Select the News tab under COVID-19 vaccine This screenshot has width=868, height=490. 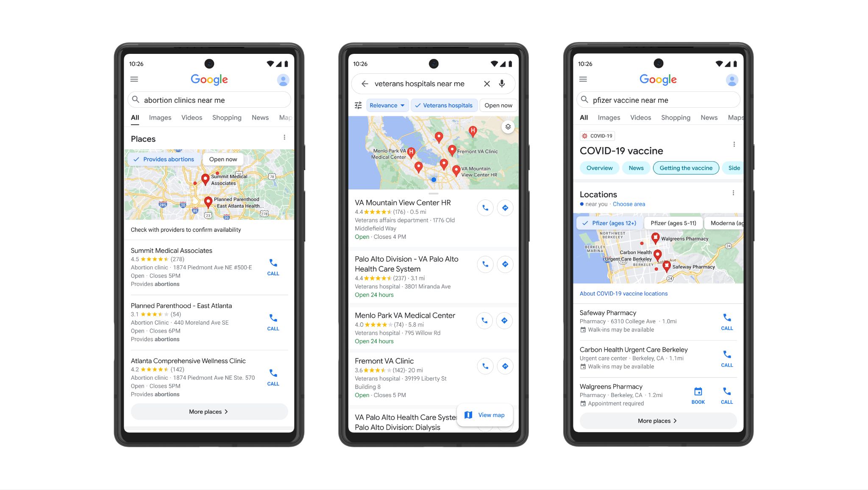pyautogui.click(x=636, y=168)
